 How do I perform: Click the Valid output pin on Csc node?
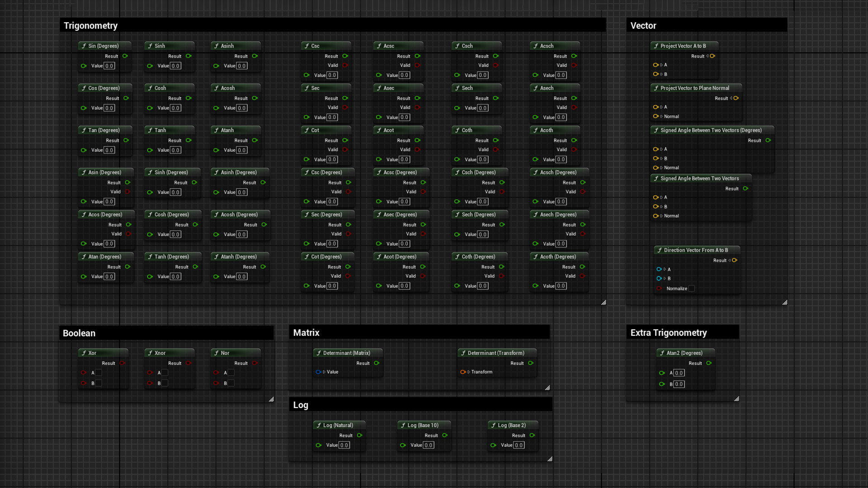345,66
